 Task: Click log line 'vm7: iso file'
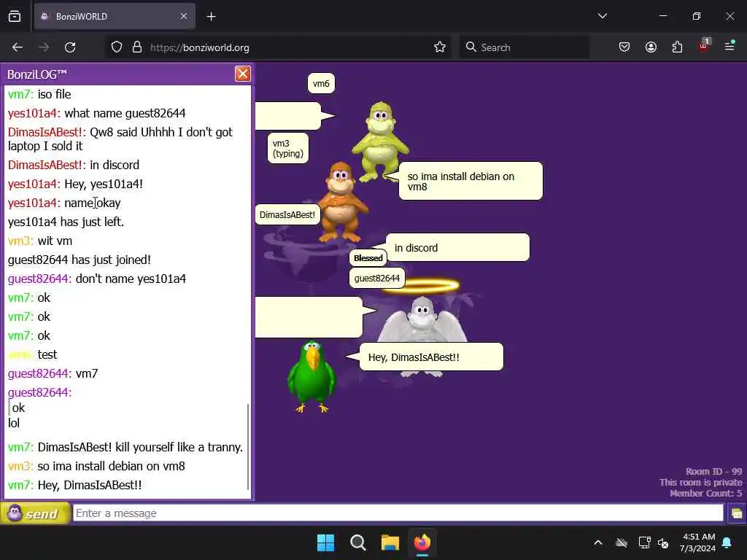point(39,94)
